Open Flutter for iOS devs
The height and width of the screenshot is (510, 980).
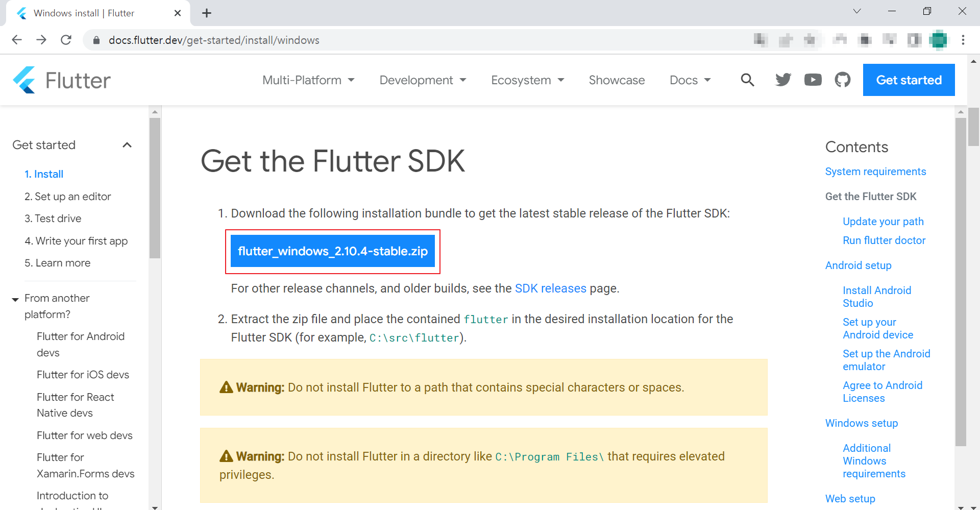pos(83,375)
